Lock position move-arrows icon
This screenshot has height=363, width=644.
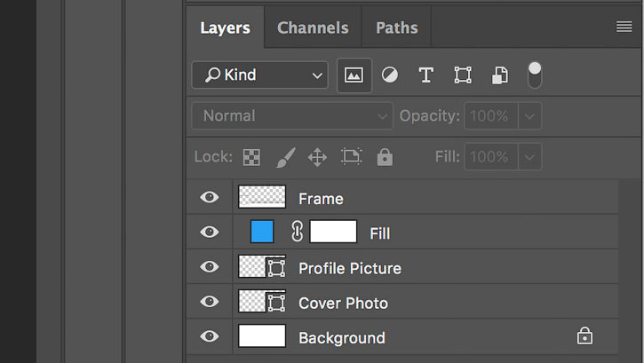pyautogui.click(x=317, y=157)
